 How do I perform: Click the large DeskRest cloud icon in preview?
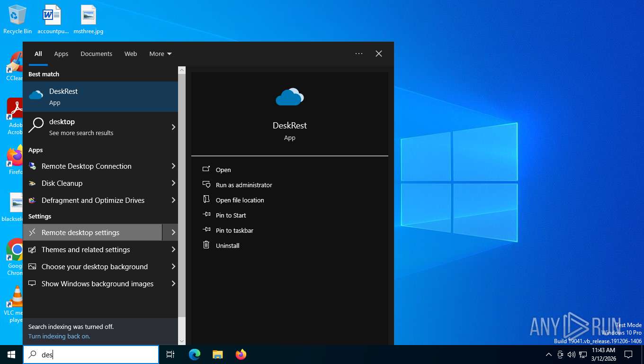coord(289,97)
